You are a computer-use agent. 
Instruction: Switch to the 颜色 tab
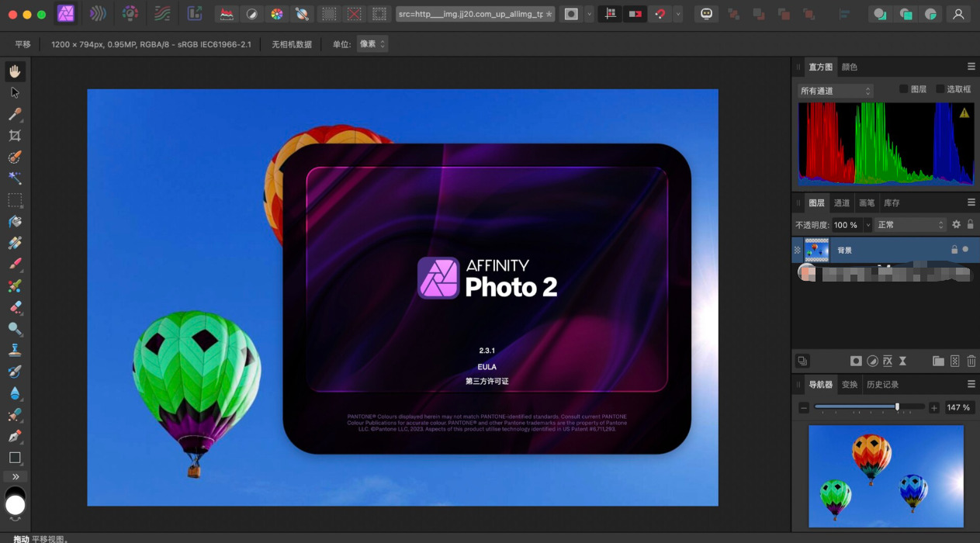coord(849,67)
